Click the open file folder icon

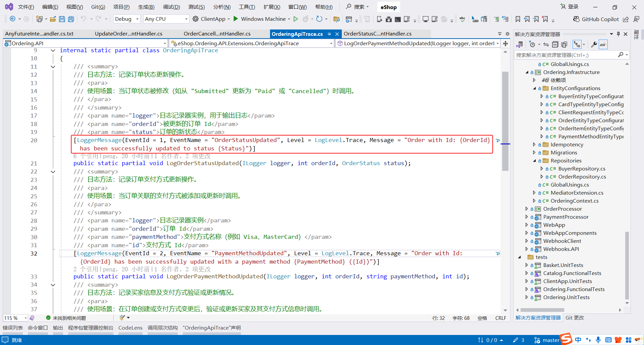53,19
